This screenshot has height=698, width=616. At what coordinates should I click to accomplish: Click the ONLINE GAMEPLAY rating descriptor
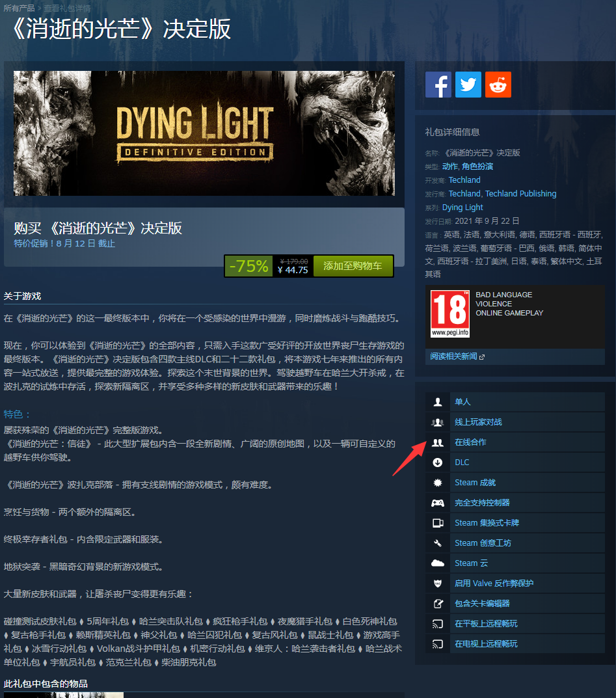(509, 314)
